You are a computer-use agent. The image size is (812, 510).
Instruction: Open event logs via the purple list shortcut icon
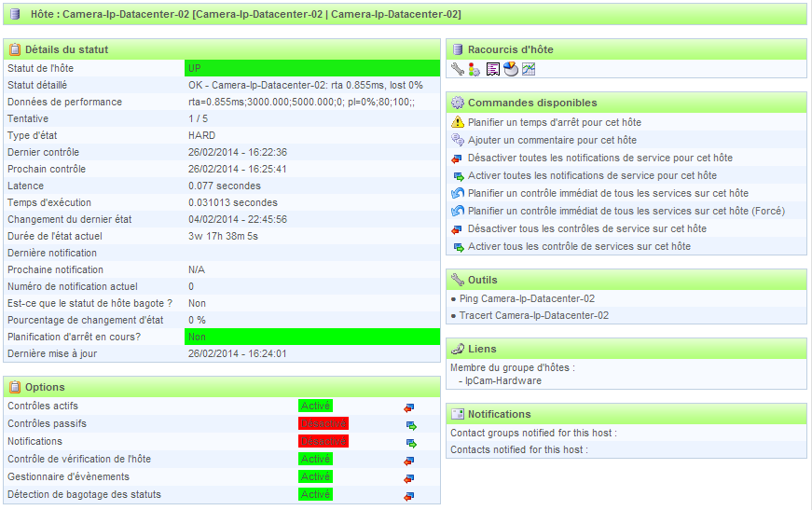click(x=493, y=69)
